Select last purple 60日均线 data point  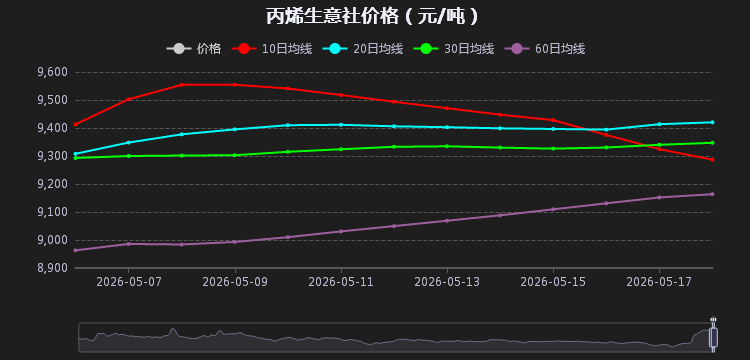(x=712, y=194)
